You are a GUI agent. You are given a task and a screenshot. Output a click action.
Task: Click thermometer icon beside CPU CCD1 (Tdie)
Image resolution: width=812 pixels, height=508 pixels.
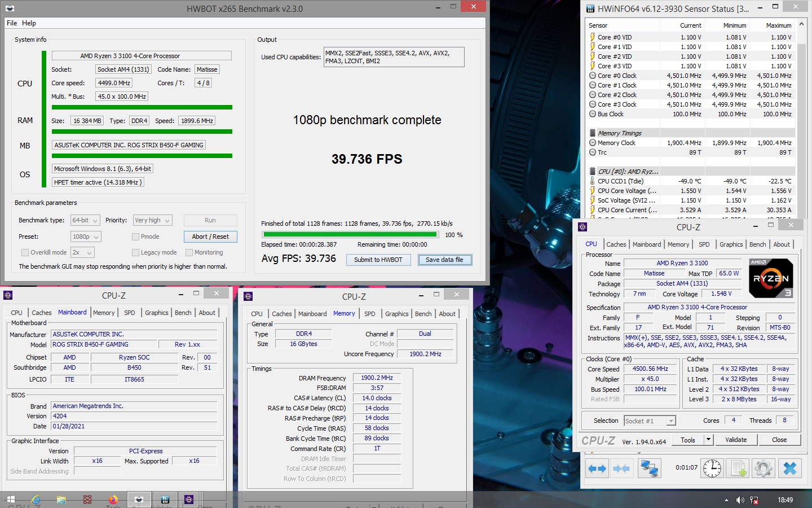(593, 181)
